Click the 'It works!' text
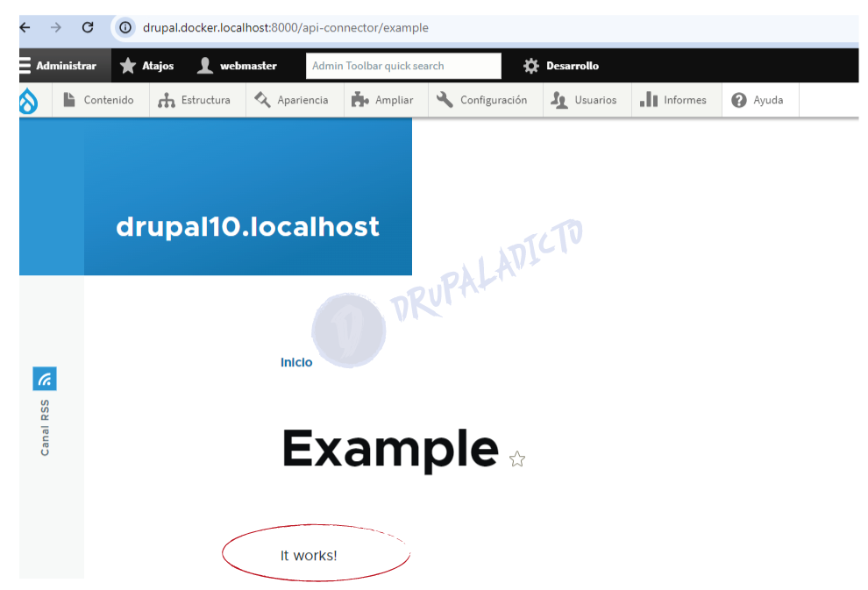868x590 pixels. (x=309, y=555)
